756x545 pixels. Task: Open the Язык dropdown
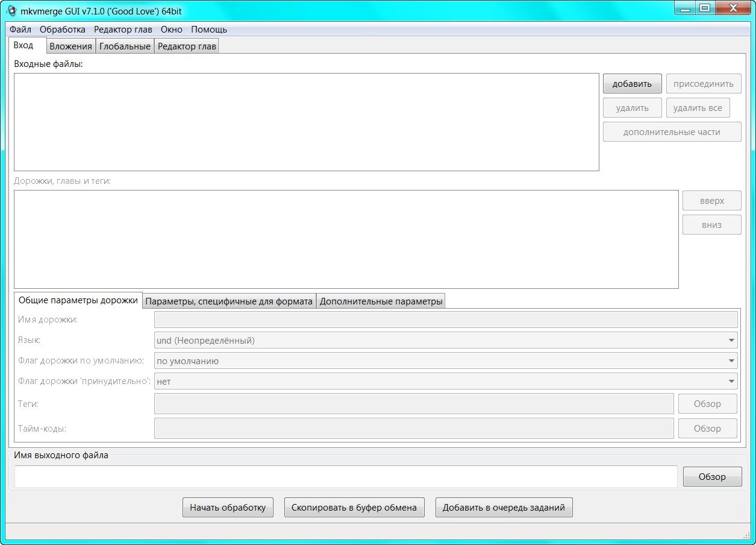click(446, 341)
